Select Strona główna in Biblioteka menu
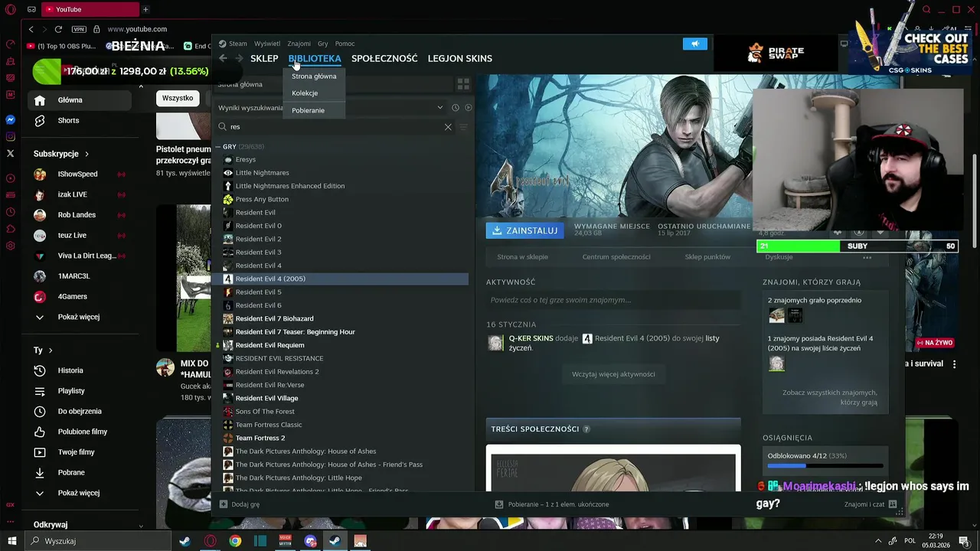Screen dimensions: 980x551 [314, 77]
